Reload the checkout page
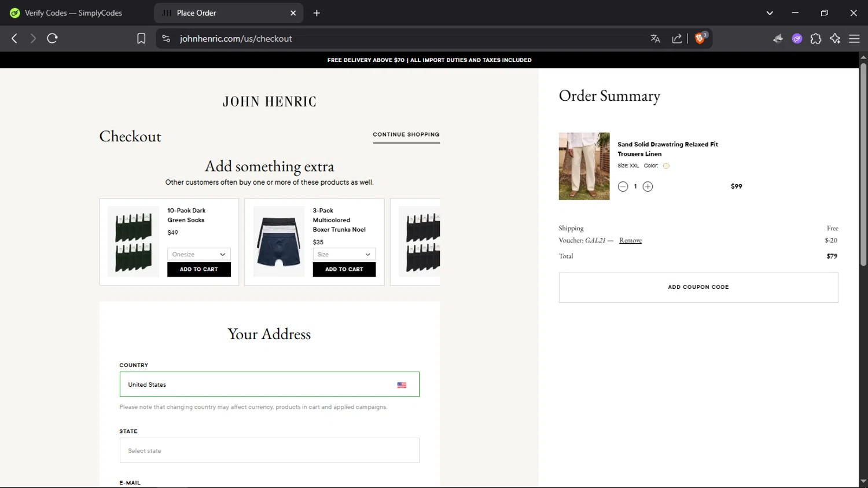This screenshot has width=868, height=488. (x=53, y=38)
